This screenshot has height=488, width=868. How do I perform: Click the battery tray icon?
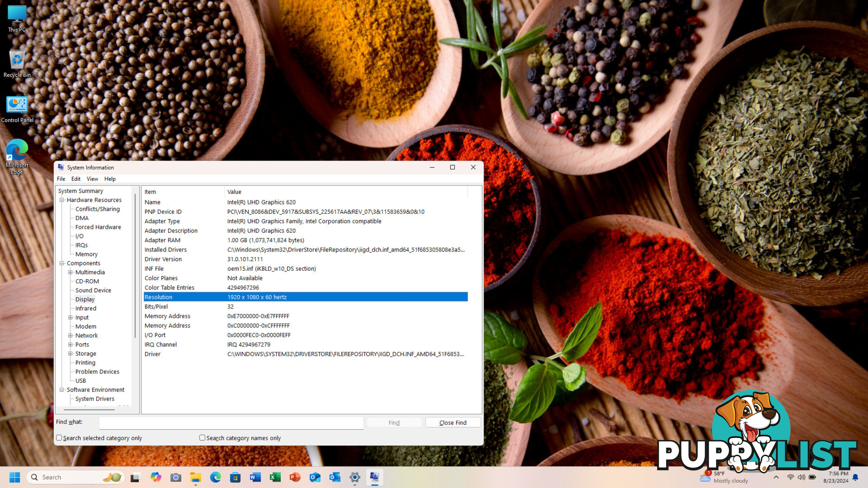(812, 477)
